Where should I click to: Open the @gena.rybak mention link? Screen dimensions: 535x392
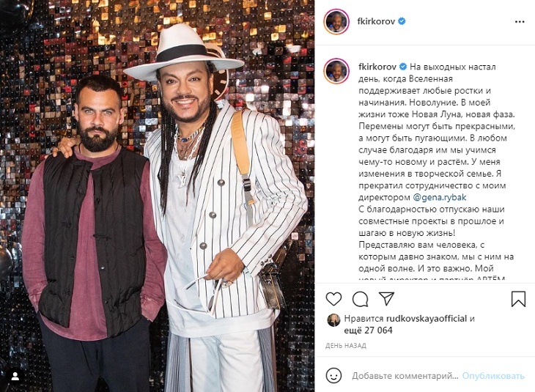coord(440,197)
